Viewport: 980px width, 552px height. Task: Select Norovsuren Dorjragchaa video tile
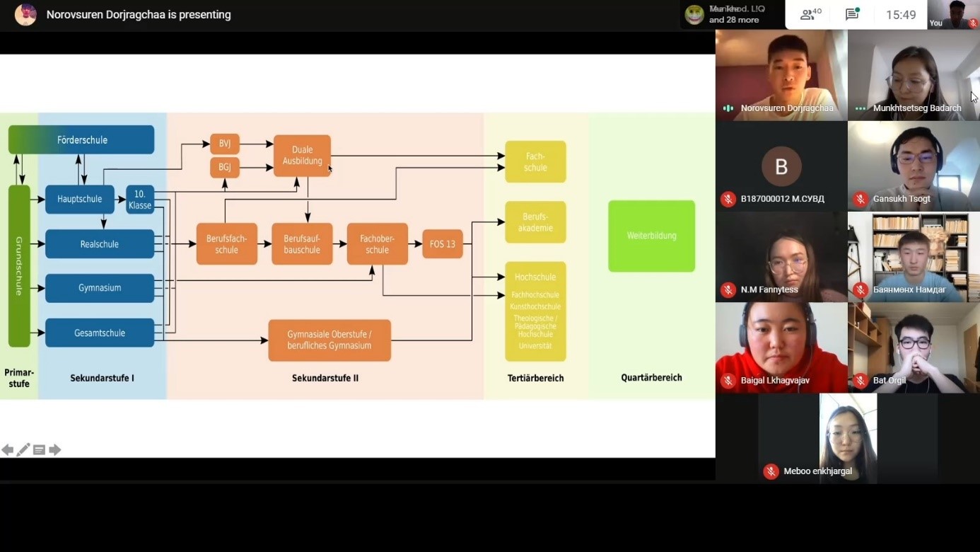pos(781,75)
